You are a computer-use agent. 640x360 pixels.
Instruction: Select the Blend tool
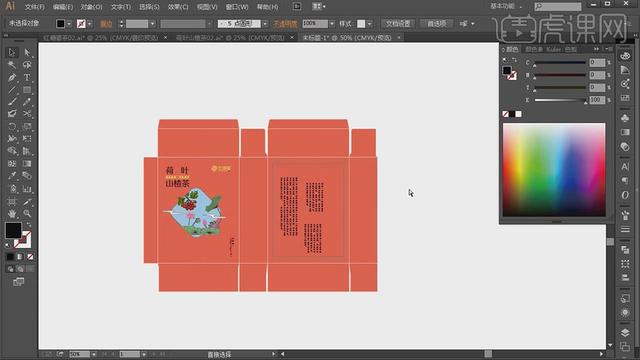click(27, 176)
